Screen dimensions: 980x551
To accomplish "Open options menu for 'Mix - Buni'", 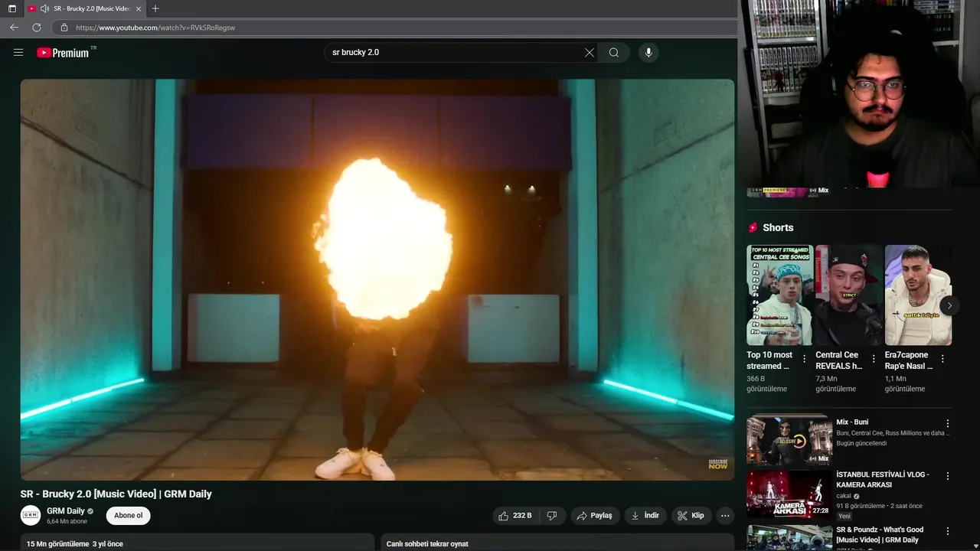I will 948,423.
